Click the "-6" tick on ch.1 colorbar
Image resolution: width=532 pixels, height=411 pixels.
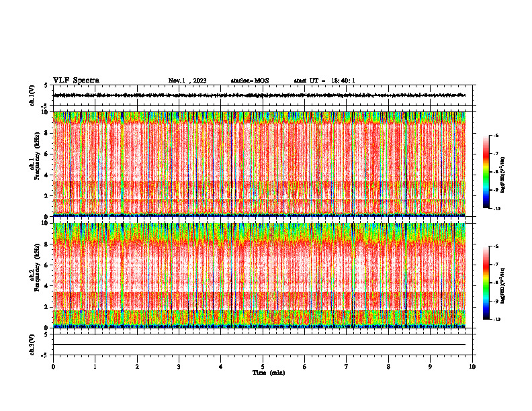496,135
